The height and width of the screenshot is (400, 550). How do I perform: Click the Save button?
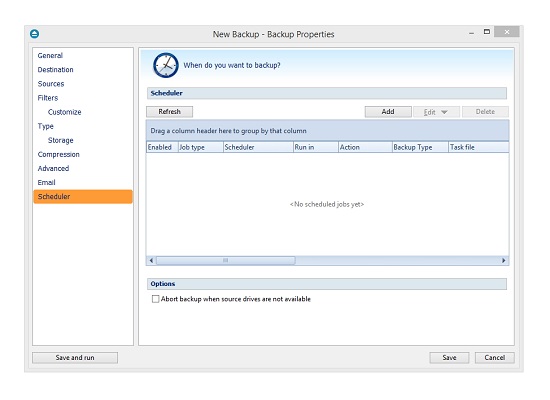[x=449, y=358]
